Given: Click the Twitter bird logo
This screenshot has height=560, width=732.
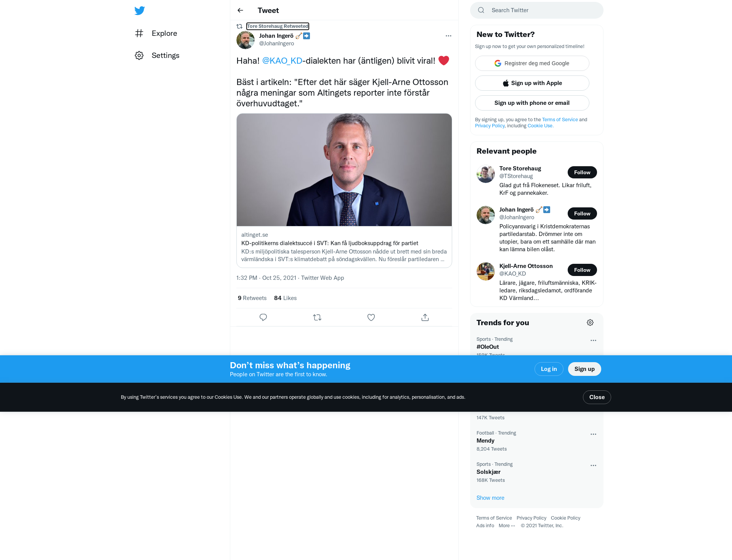Looking at the screenshot, I should click(x=140, y=11).
